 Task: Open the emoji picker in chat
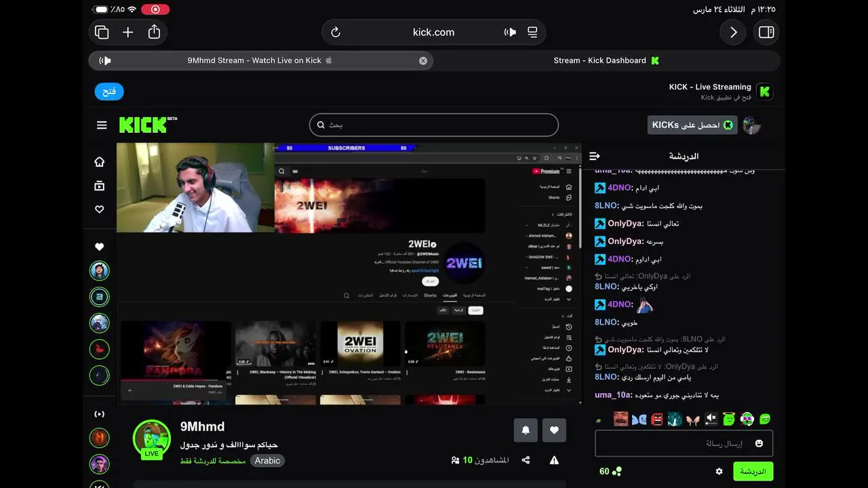759,443
